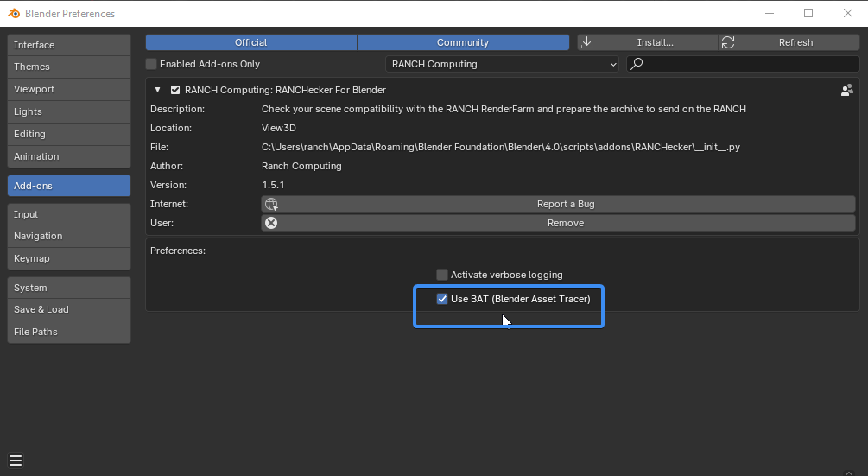Click the X circle icon on Remove
The image size is (868, 476).
(x=271, y=223)
